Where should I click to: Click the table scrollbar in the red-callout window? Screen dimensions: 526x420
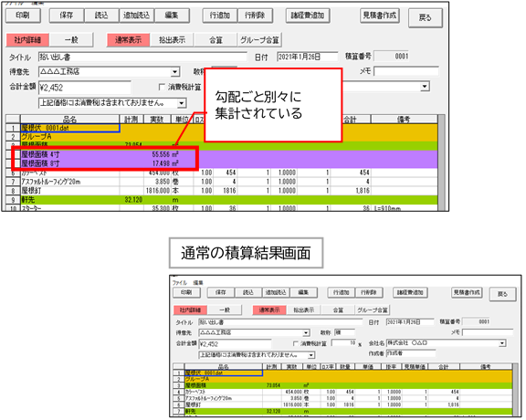tap(441, 163)
